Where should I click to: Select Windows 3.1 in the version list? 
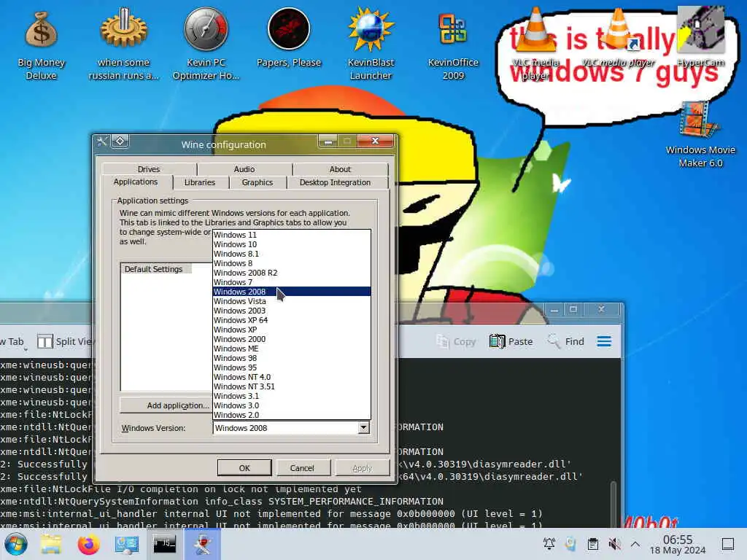click(x=292, y=396)
